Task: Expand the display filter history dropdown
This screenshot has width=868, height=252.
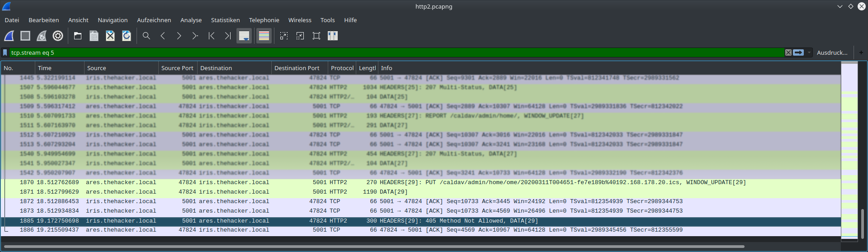Action: tap(809, 52)
